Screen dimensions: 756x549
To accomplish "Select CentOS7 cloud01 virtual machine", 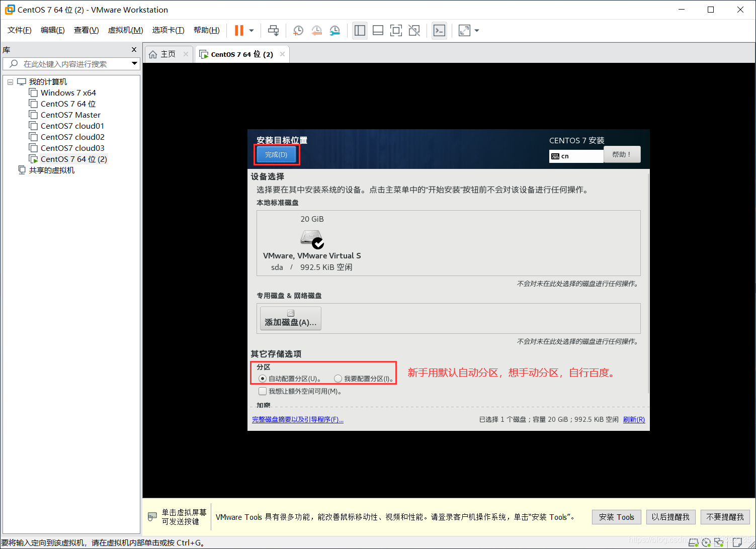I will pyautogui.click(x=72, y=126).
